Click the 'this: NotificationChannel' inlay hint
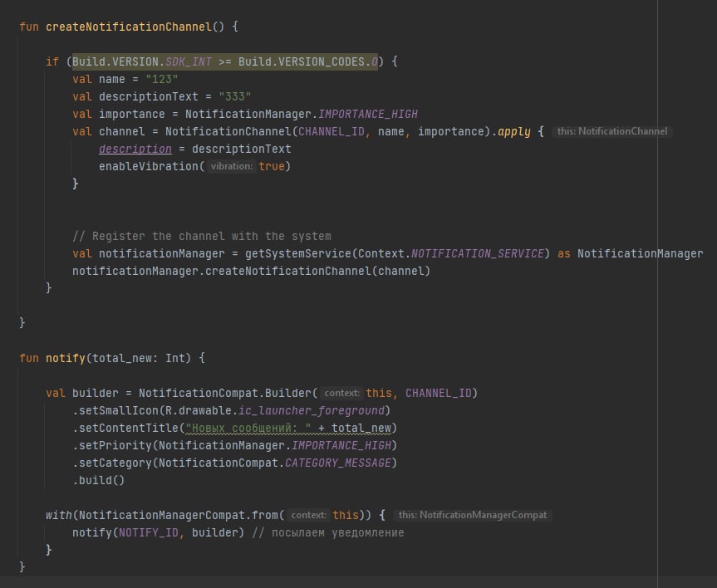 [611, 131]
